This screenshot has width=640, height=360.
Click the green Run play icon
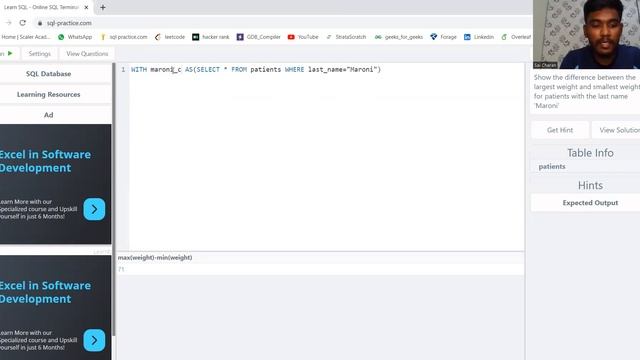pyautogui.click(x=10, y=53)
